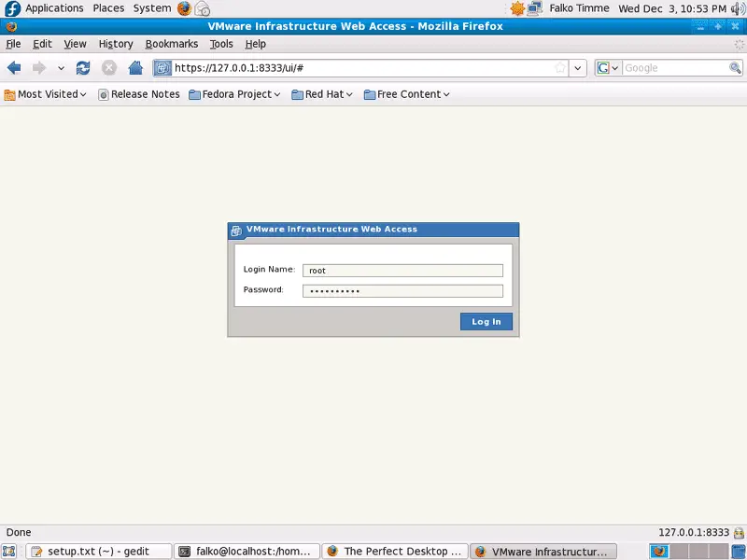747x560 pixels.
Task: Open the back/forward history dropdown arrow
Action: pyautogui.click(x=61, y=68)
